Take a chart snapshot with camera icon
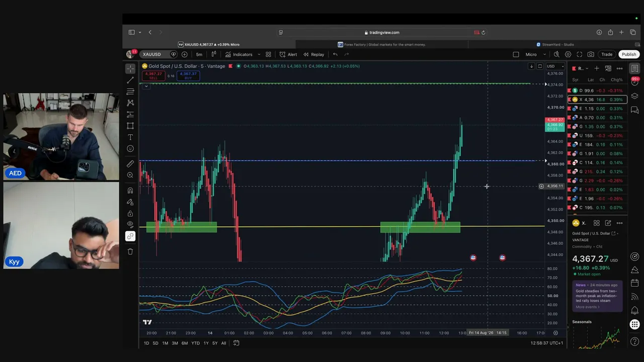This screenshot has height=362, width=644. click(x=591, y=54)
